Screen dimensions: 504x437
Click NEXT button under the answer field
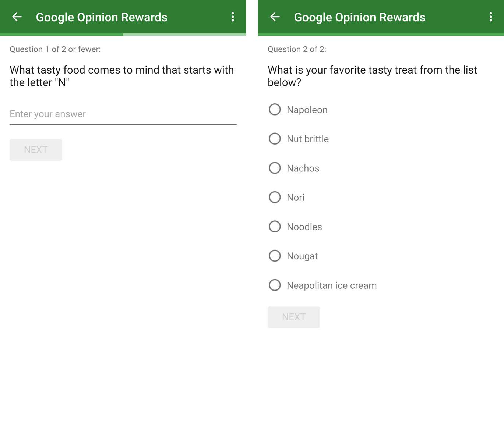point(36,150)
